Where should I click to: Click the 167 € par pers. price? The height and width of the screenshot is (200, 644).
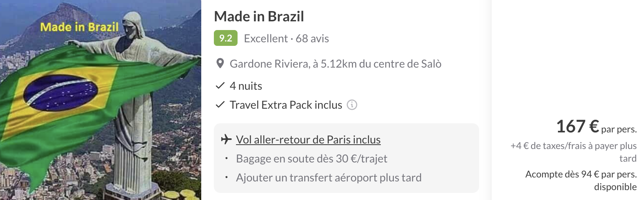pos(596,127)
